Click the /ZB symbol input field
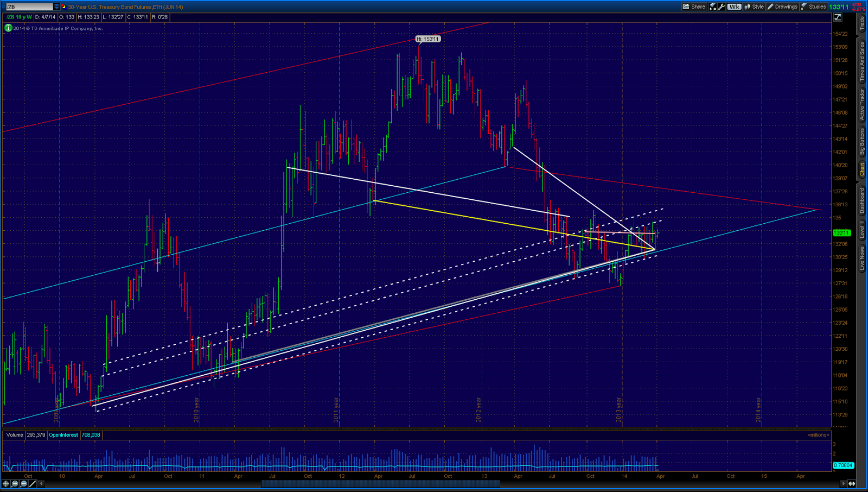868x492 pixels. pos(29,7)
